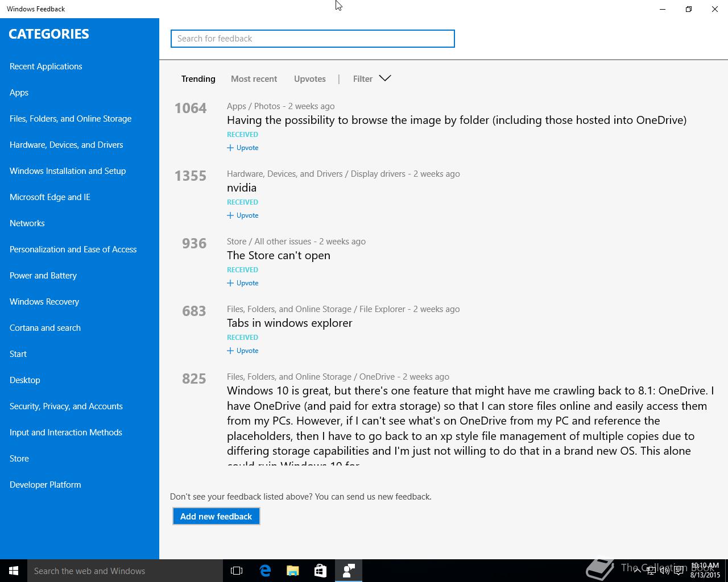Open the Windows Start button
728x582 pixels.
pyautogui.click(x=14, y=571)
